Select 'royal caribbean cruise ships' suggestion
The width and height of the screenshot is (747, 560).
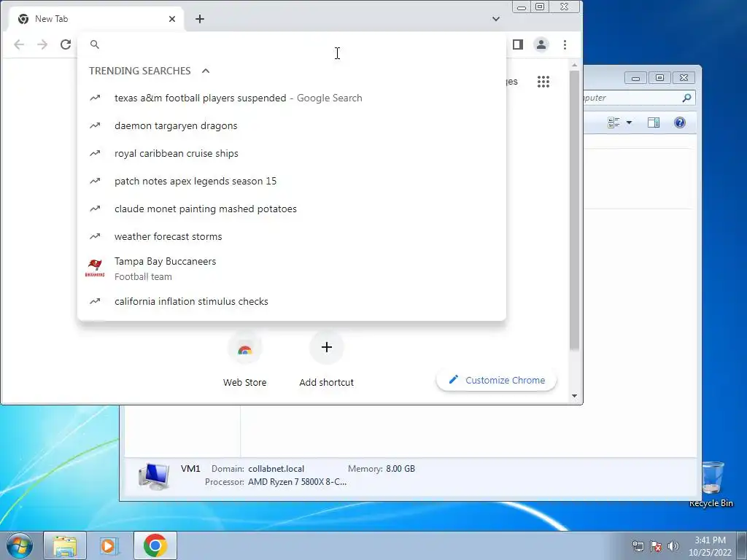(292, 153)
